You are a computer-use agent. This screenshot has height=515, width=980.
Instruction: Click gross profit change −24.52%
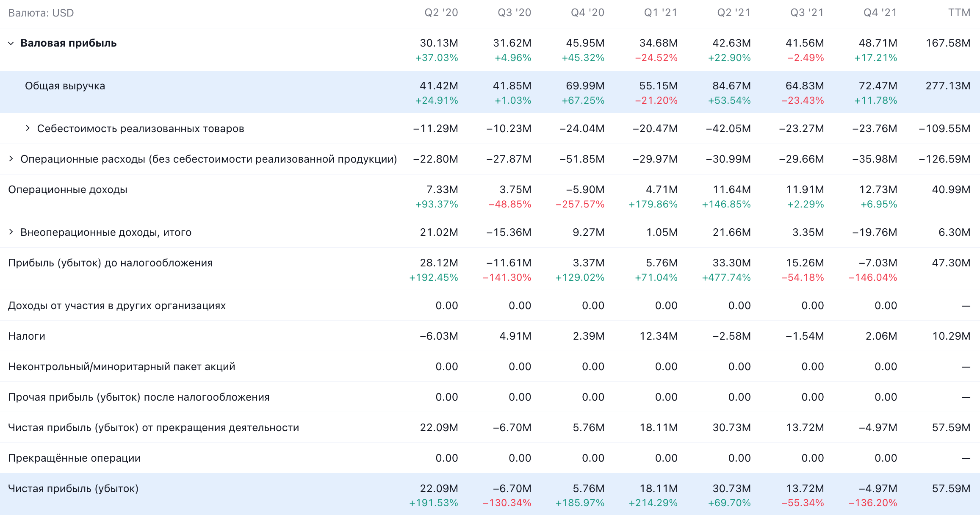coord(656,58)
